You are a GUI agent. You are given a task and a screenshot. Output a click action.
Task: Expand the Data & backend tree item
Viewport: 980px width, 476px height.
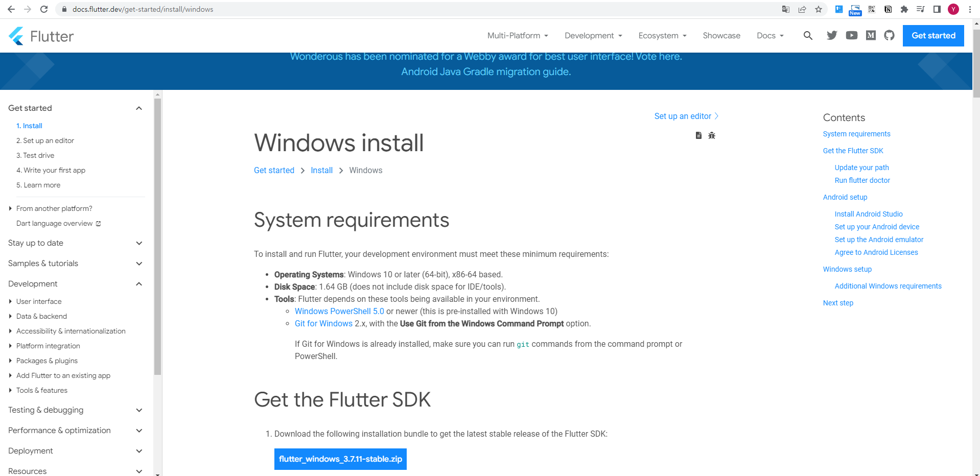38,316
